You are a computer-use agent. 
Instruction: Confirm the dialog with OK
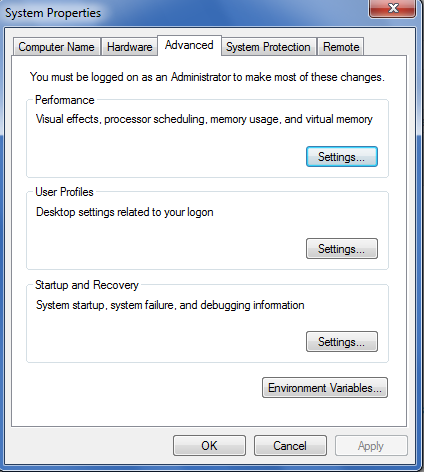click(x=209, y=446)
